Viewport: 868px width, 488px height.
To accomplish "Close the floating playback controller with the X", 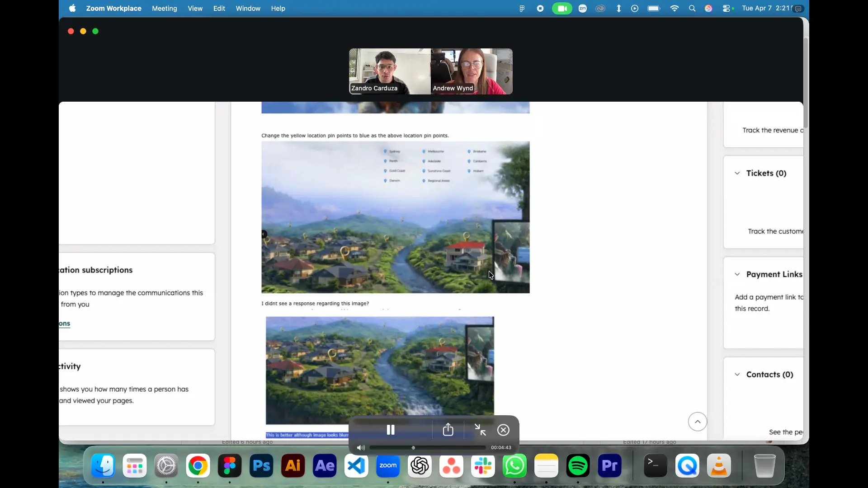I will pyautogui.click(x=503, y=430).
